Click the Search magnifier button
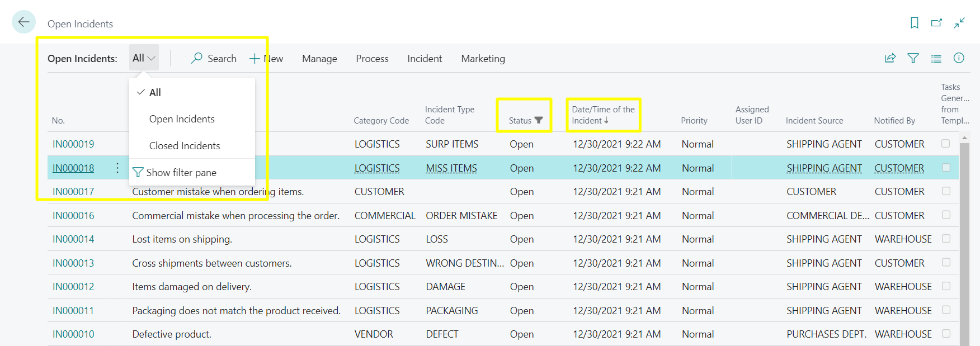 pos(214,58)
